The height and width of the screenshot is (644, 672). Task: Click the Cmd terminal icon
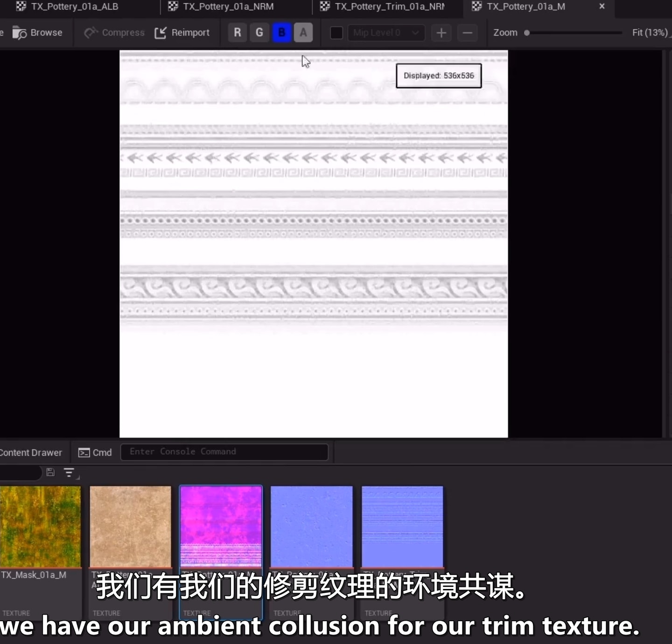[84, 453]
